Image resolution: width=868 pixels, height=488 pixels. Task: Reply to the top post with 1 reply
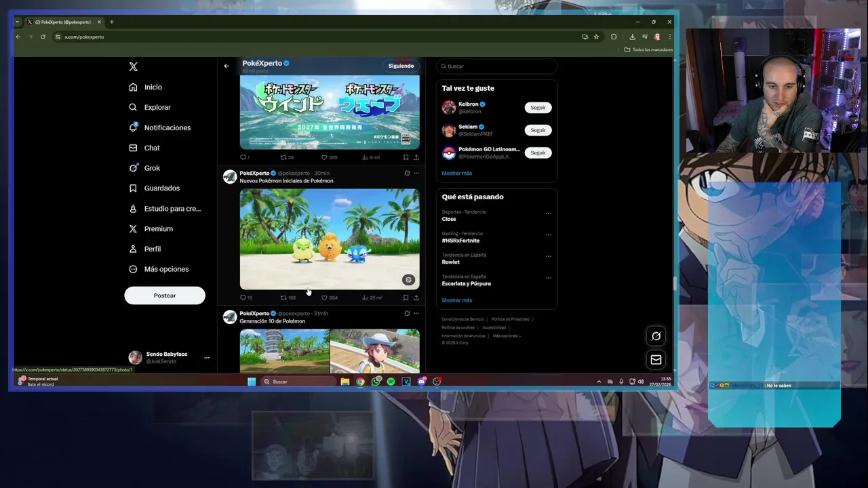pyautogui.click(x=243, y=157)
